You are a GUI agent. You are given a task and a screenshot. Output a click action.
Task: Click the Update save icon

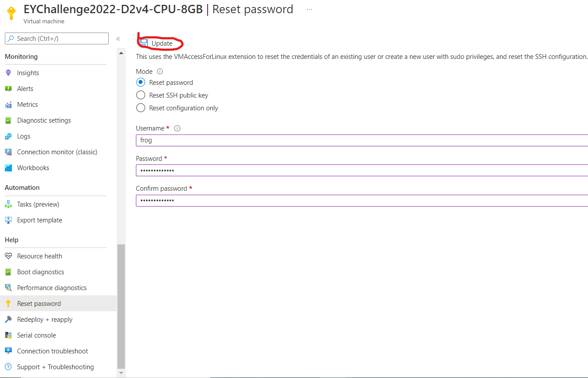click(x=144, y=43)
